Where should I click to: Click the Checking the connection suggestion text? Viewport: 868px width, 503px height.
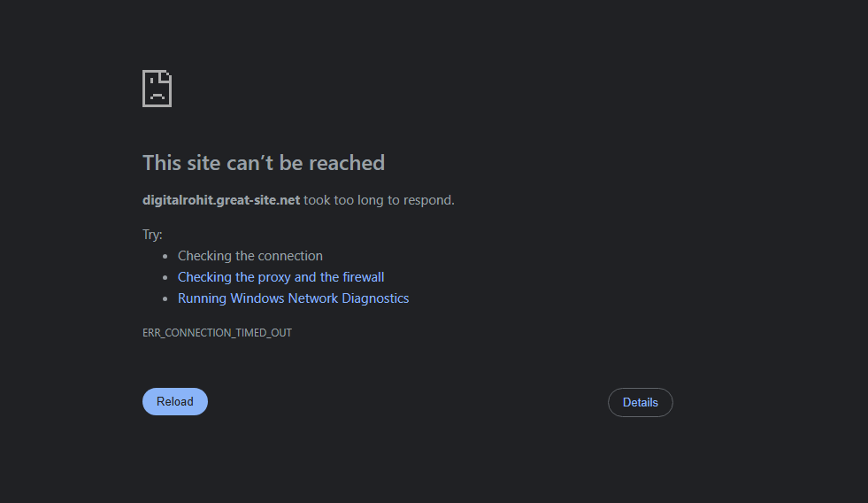click(250, 256)
